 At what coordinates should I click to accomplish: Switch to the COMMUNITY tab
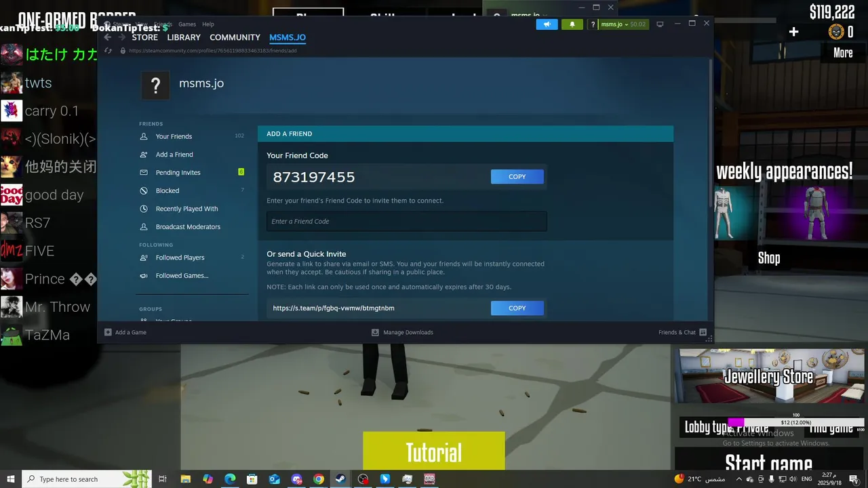pyautogui.click(x=235, y=37)
